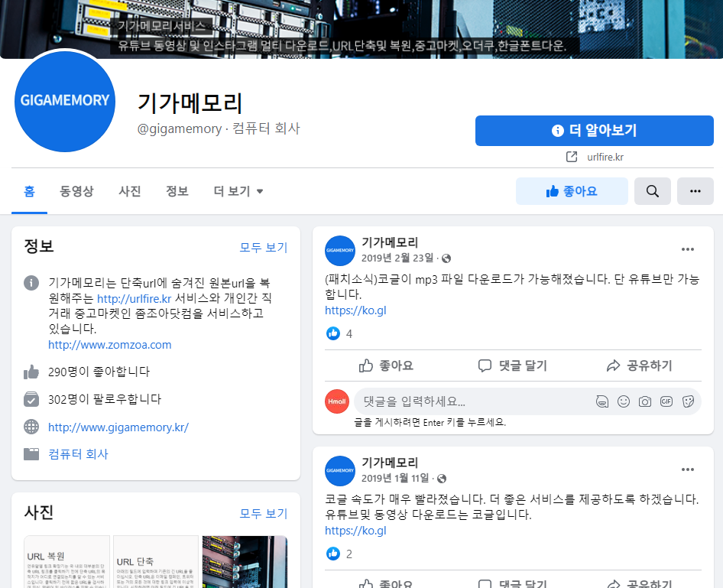
Task: Switch to the 동영상 tab
Action: [76, 191]
